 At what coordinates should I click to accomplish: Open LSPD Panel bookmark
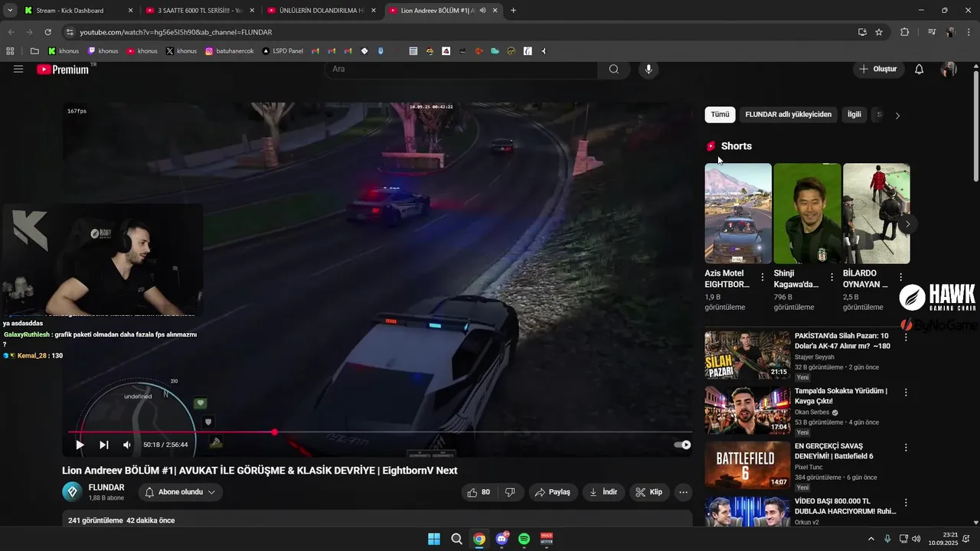coord(283,51)
